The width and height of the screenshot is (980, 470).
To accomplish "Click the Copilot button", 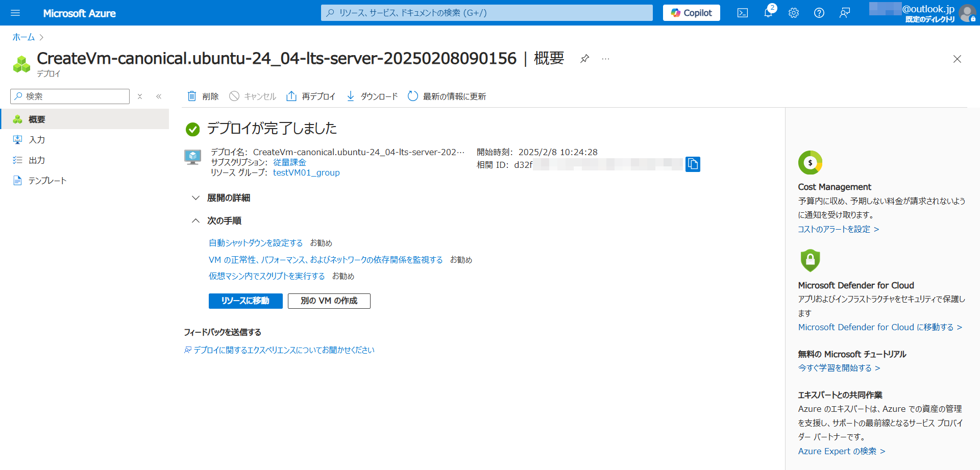I will coord(691,13).
